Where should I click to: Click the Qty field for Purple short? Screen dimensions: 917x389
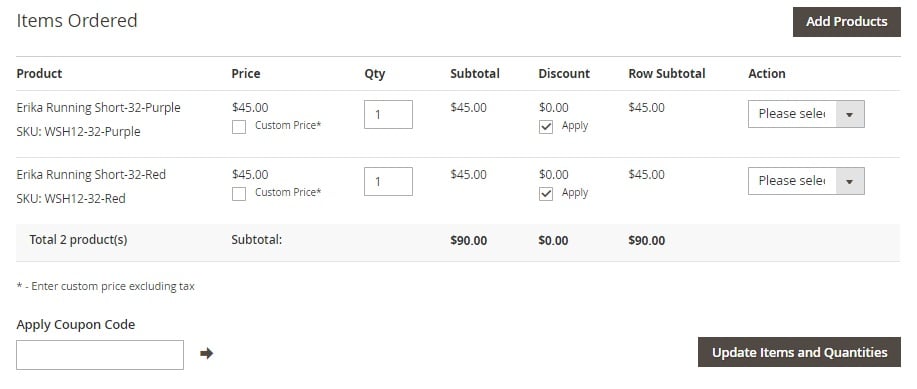point(388,114)
